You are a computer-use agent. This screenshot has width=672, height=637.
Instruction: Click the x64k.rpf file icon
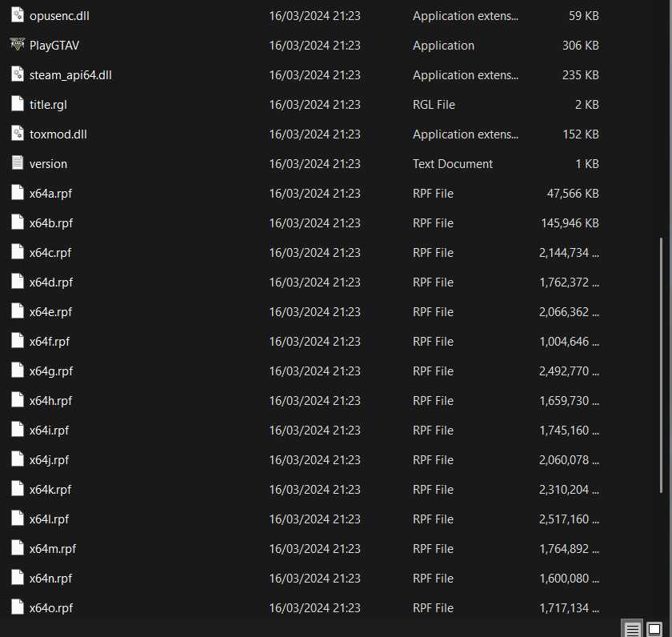17,488
